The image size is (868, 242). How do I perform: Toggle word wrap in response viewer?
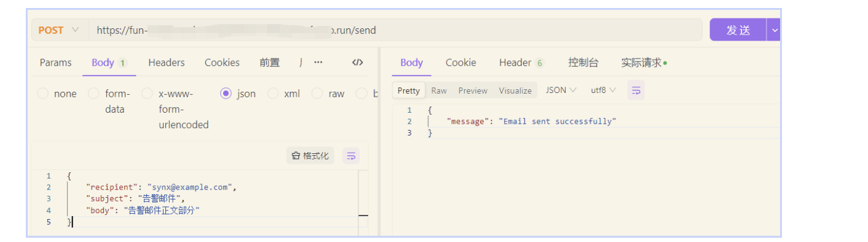636,91
